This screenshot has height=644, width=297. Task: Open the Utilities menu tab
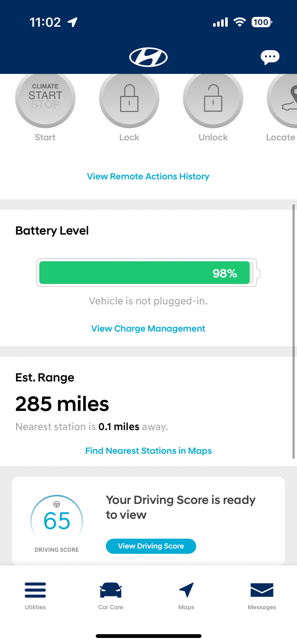tap(35, 595)
